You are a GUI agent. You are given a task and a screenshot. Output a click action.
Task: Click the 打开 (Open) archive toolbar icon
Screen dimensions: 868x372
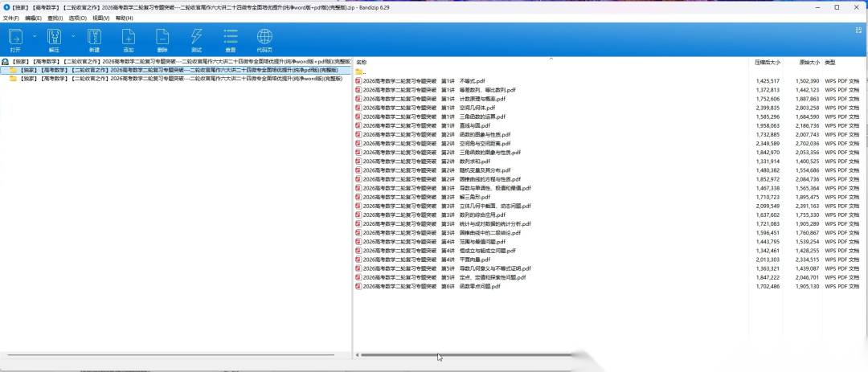(x=16, y=40)
